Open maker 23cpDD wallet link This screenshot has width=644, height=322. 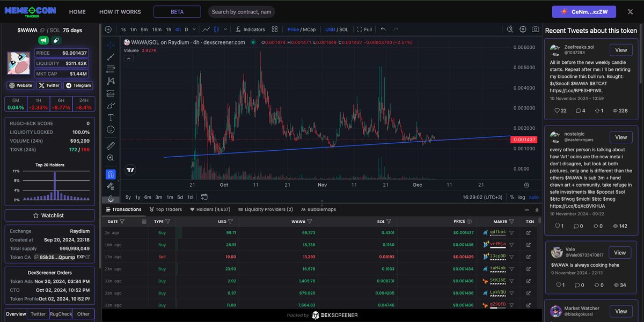(x=497, y=256)
